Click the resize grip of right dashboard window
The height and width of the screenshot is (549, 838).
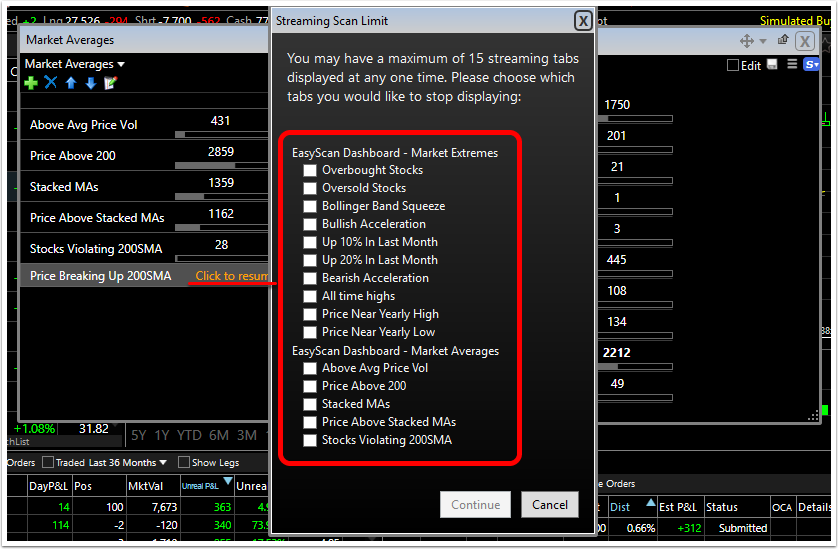click(813, 416)
